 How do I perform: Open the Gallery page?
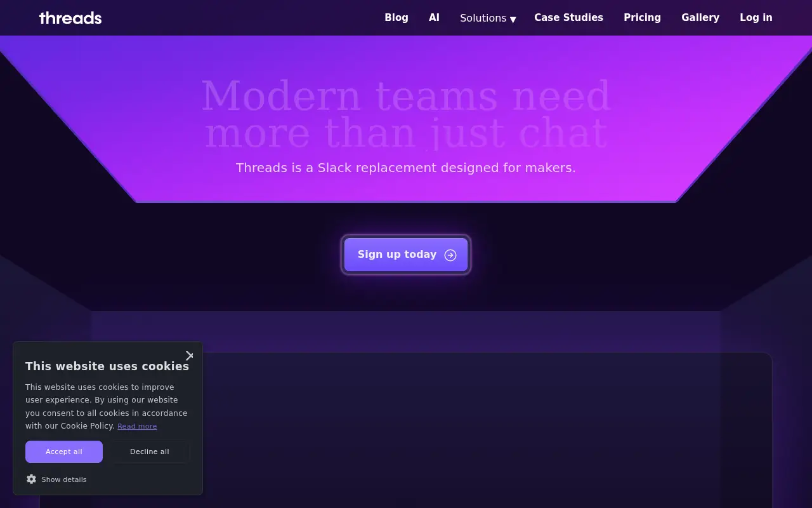pos(700,18)
